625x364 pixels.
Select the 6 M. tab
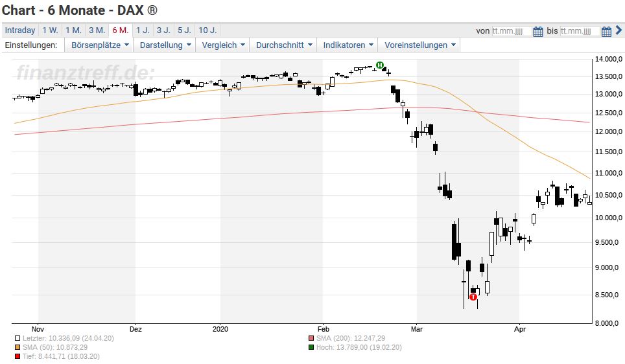pos(121,30)
